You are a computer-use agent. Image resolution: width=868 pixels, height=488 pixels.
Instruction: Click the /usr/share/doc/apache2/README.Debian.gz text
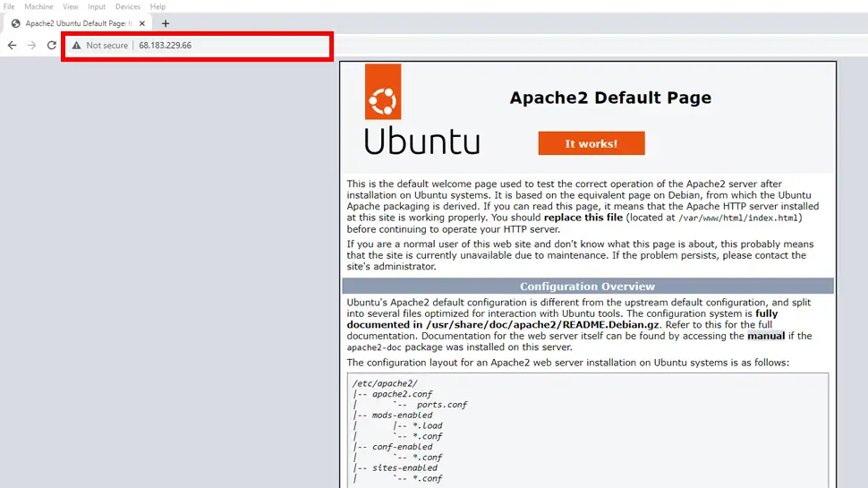point(542,325)
